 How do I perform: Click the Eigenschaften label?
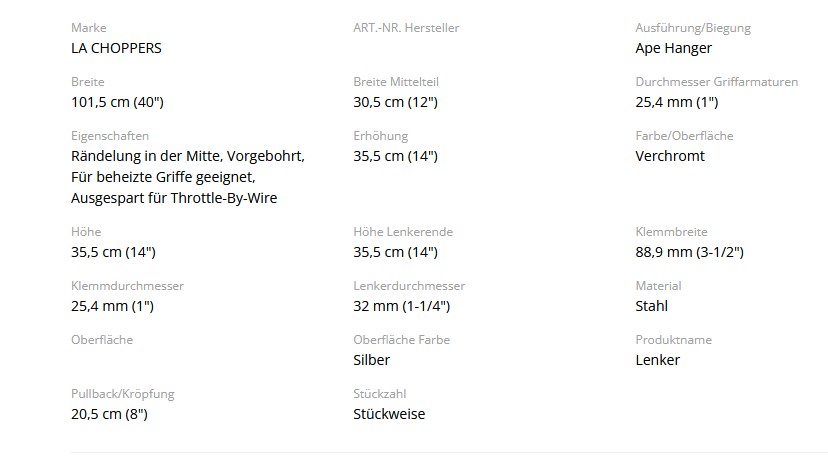point(110,136)
